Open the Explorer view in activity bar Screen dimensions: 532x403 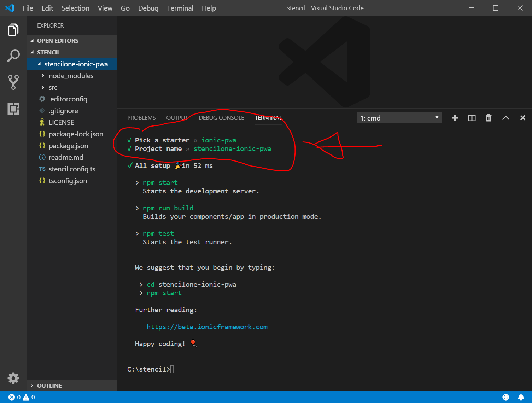[x=13, y=30]
